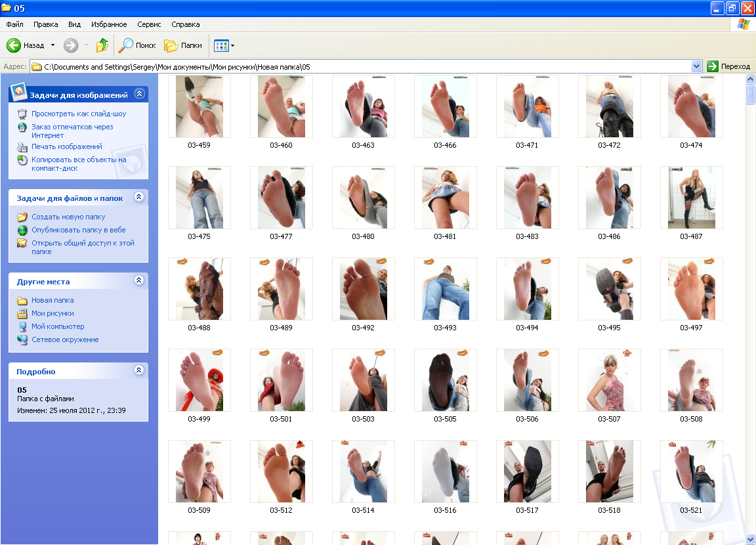Open the Вид menu
Image resolution: width=756 pixels, height=545 pixels.
coord(74,24)
